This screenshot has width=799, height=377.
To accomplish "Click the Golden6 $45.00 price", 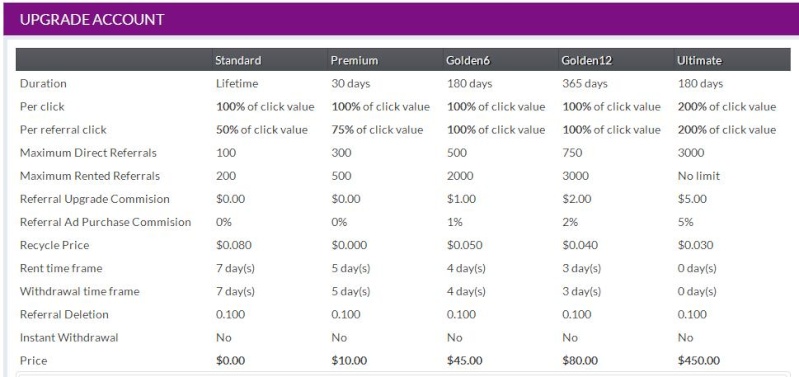I will 464,361.
